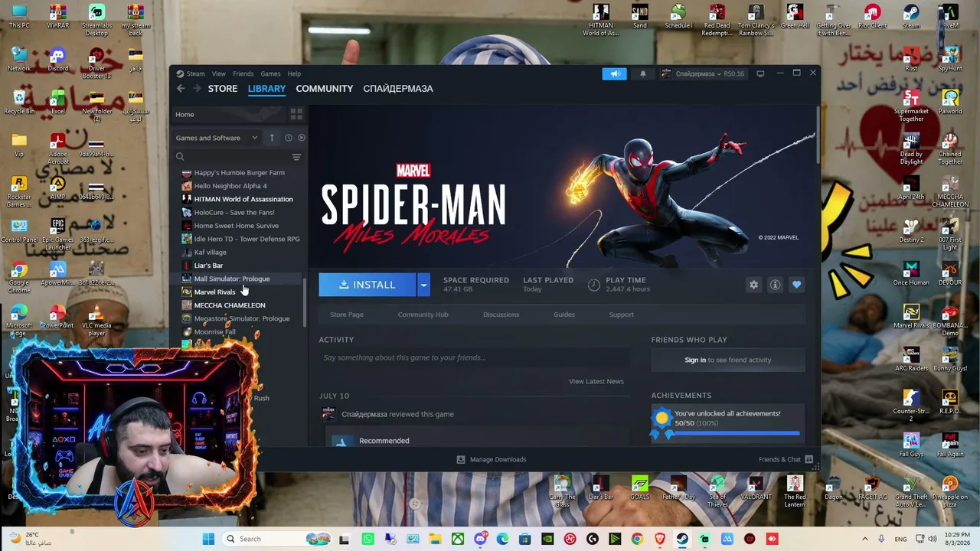
Task: Open the Manage settings gear for Spider-Man
Action: coord(753,285)
